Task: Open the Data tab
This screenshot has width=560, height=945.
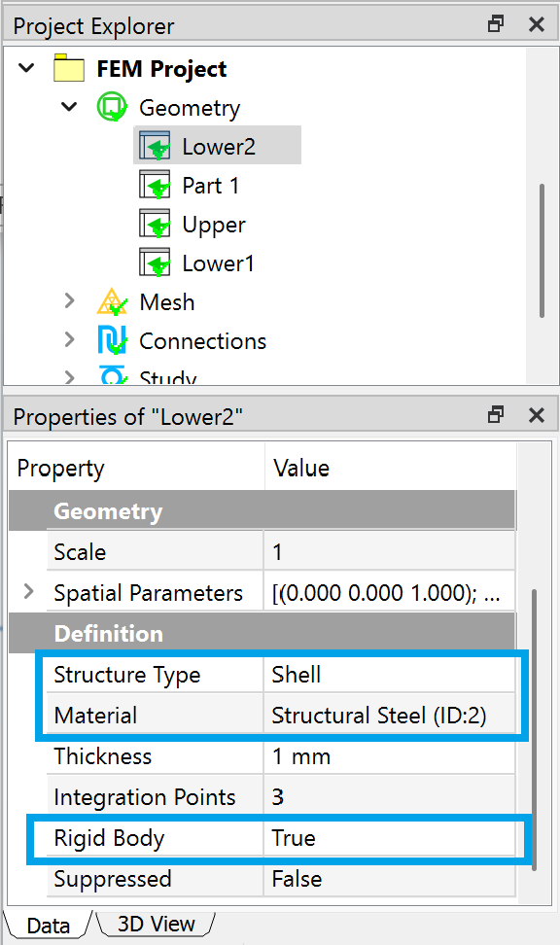Action: click(x=49, y=926)
